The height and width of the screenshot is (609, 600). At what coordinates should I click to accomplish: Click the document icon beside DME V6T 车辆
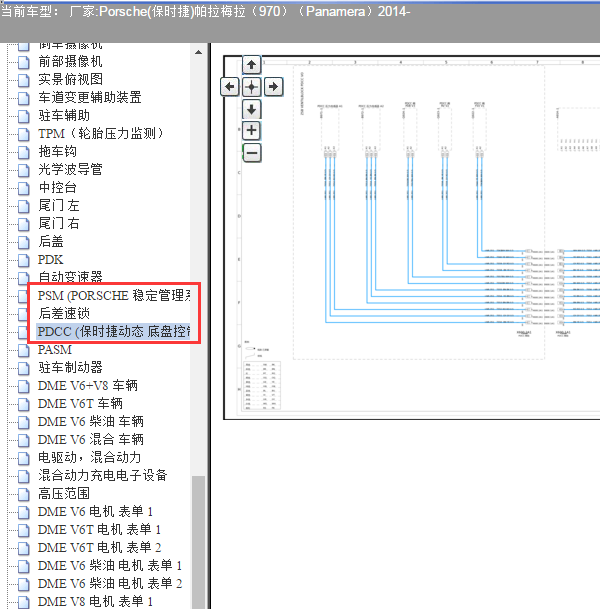24,404
